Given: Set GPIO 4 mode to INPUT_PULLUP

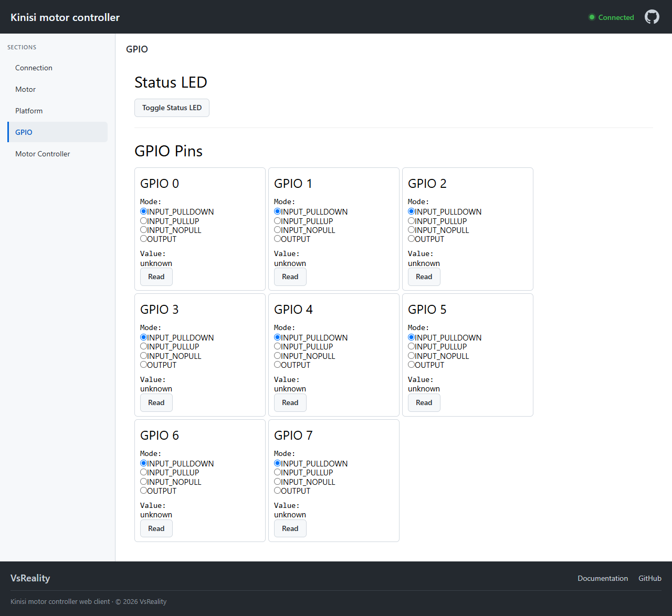Looking at the screenshot, I should tap(278, 346).
